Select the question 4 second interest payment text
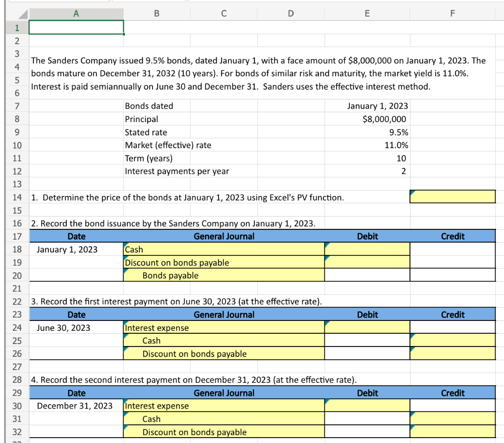The height and width of the screenshot is (443, 504). click(x=194, y=380)
